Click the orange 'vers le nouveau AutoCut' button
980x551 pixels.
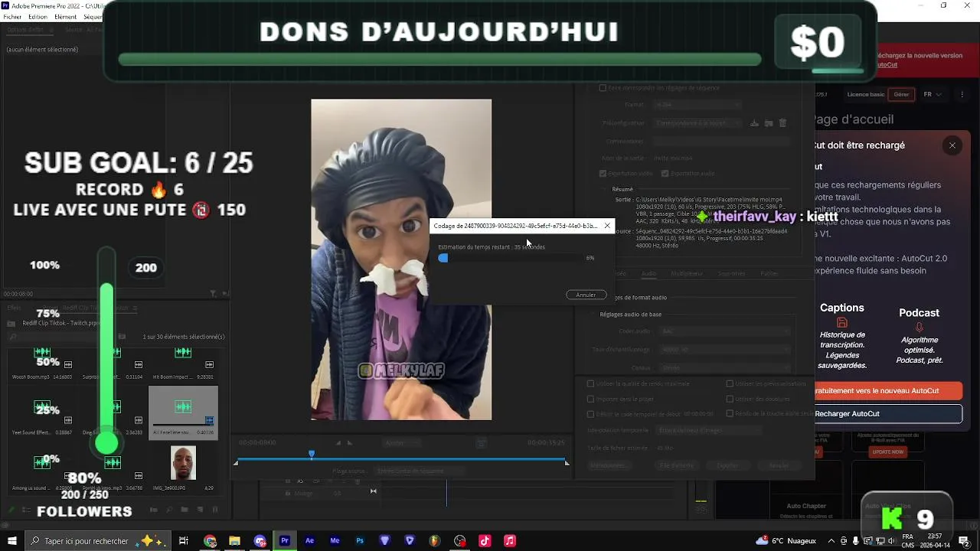(x=888, y=391)
